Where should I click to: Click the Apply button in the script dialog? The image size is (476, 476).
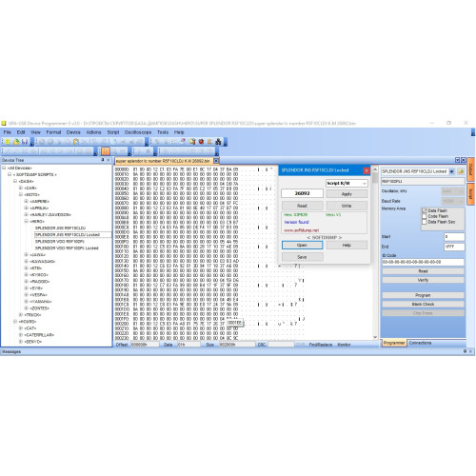347,194
